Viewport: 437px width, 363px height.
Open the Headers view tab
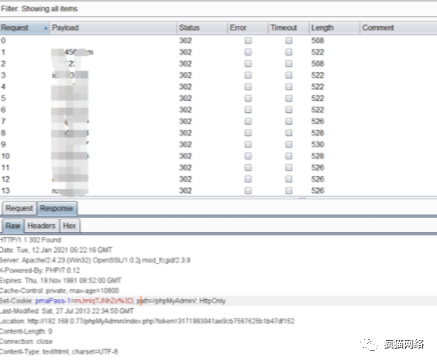(x=41, y=226)
